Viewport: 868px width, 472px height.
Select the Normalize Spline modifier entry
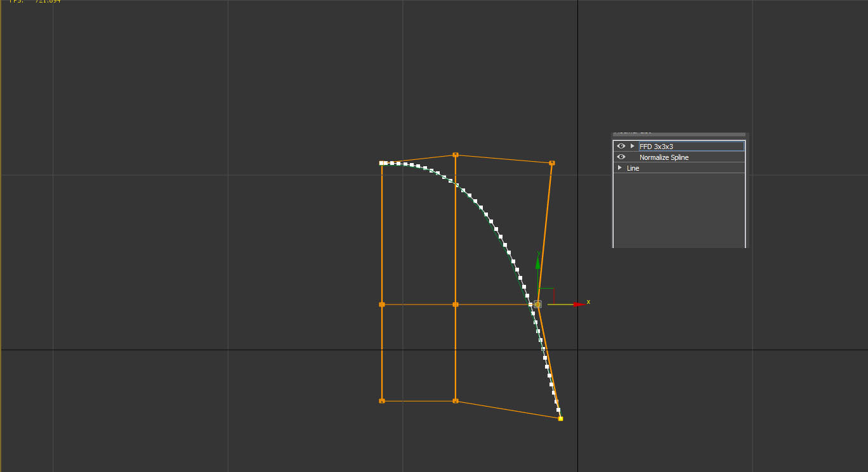coord(664,157)
